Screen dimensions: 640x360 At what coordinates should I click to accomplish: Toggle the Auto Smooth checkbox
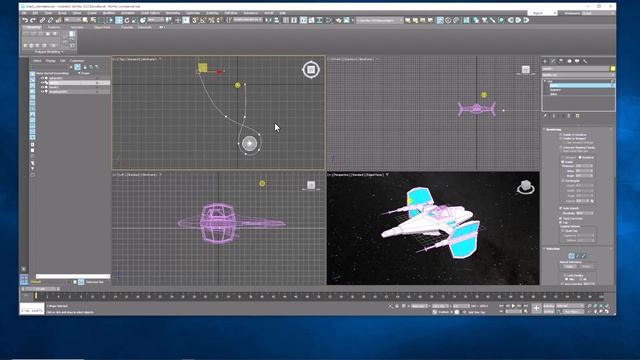561,208
